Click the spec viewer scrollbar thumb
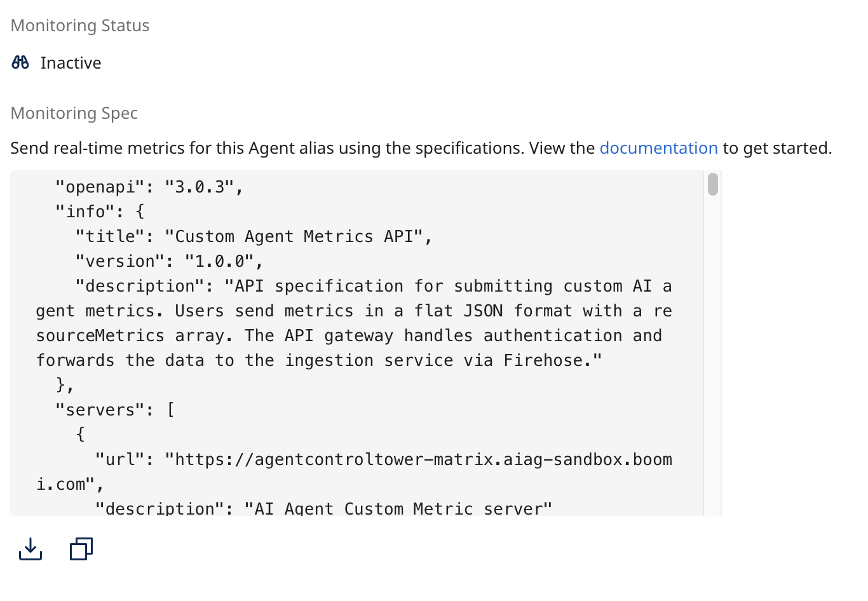The height and width of the screenshot is (601, 868). pyautogui.click(x=712, y=186)
